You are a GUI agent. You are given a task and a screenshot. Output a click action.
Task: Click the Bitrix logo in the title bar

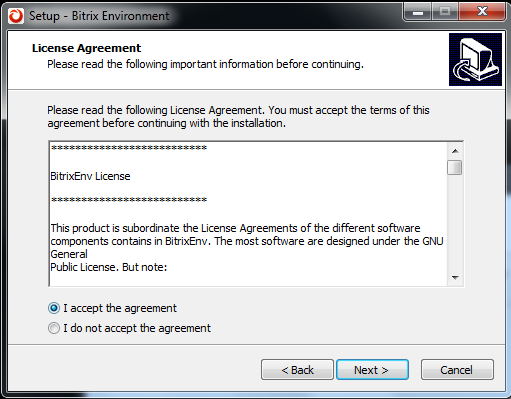pyautogui.click(x=16, y=16)
